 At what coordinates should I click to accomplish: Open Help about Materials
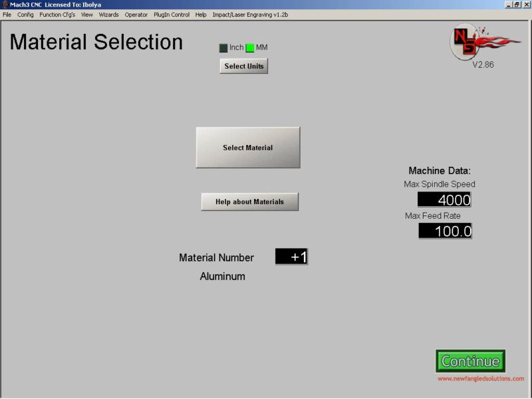point(249,202)
